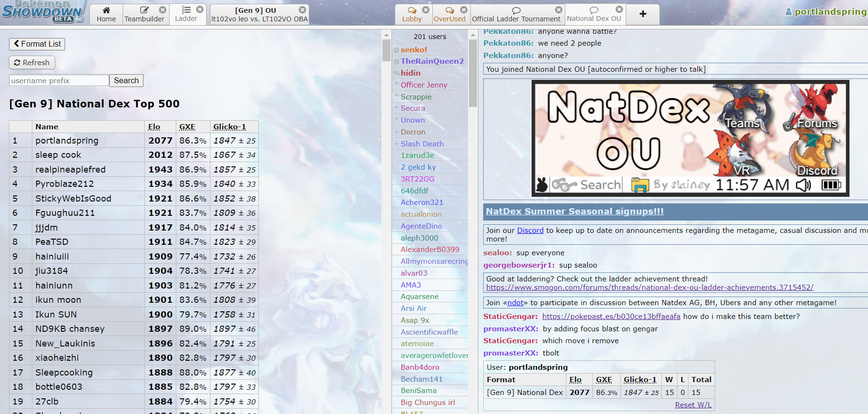This screenshot has height=414, width=868.
Task: Select user hidin in user list
Action: (430, 73)
